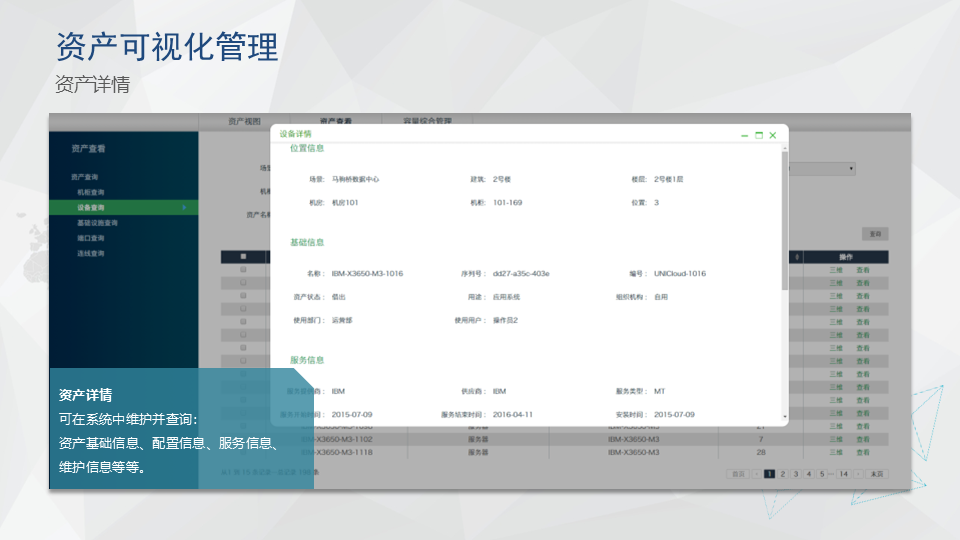960x540 pixels.
Task: Click the sort icon beside the 操作 column header
Action: (797, 257)
